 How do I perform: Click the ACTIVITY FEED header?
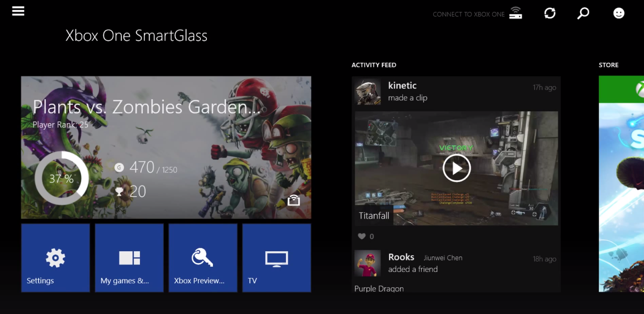(x=374, y=65)
